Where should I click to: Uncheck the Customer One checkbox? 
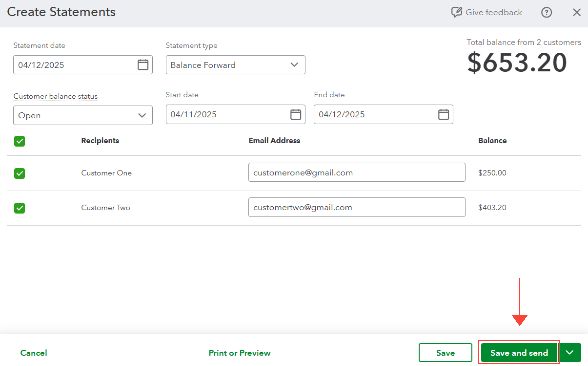coord(20,173)
